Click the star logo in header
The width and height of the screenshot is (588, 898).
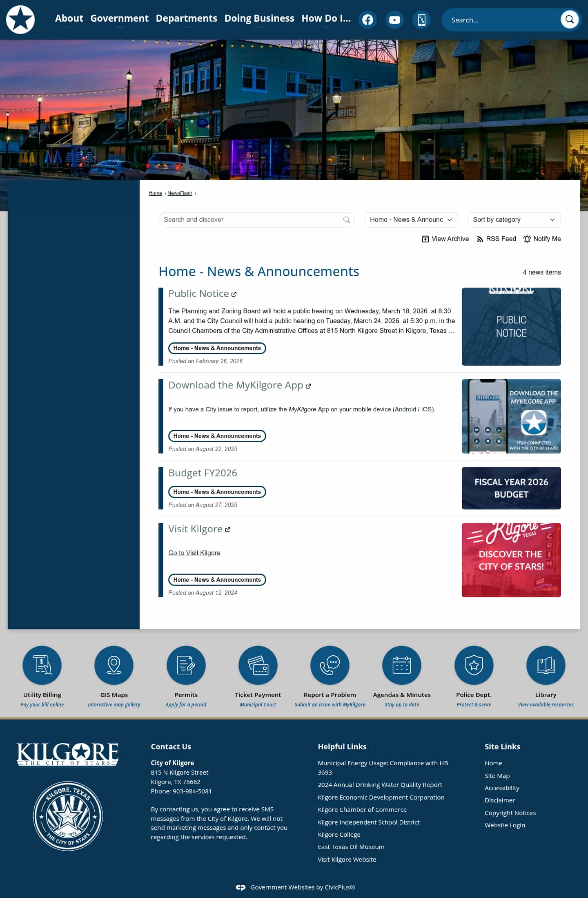pos(20,20)
